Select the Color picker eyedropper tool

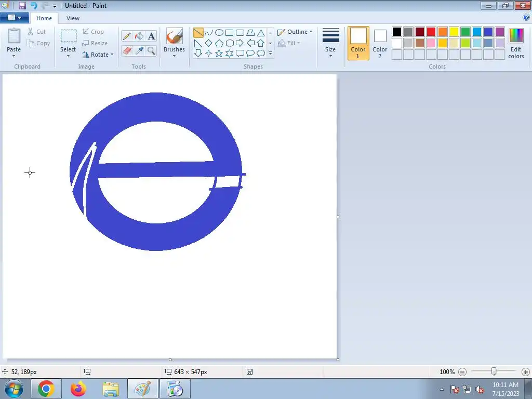(139, 51)
